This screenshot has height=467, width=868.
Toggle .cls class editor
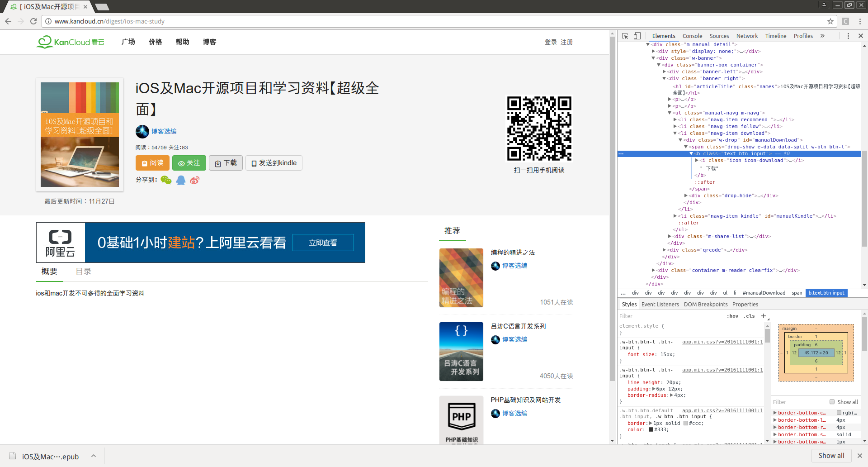point(749,316)
